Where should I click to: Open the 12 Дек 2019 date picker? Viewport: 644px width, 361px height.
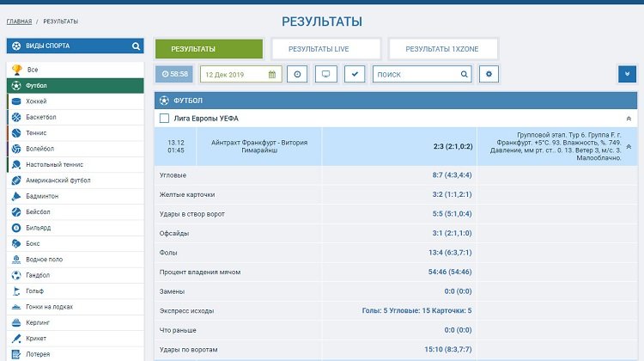(240, 75)
